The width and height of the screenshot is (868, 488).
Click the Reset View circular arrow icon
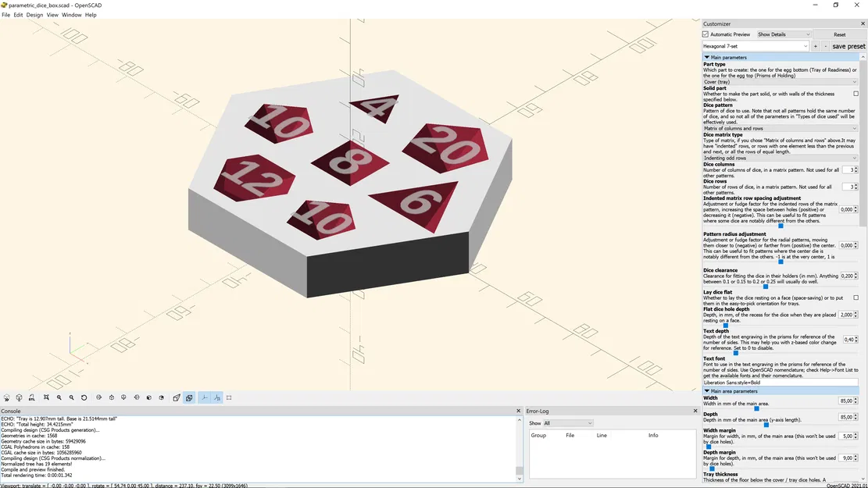(84, 397)
